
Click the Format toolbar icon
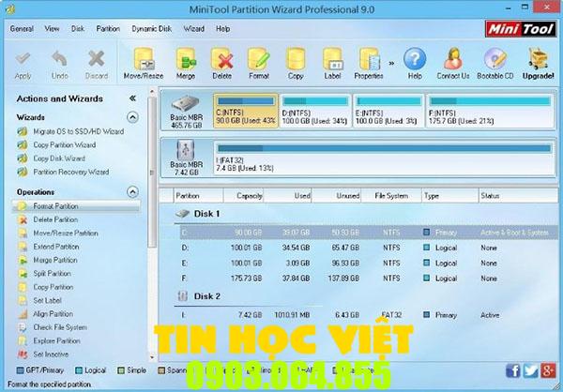point(259,62)
